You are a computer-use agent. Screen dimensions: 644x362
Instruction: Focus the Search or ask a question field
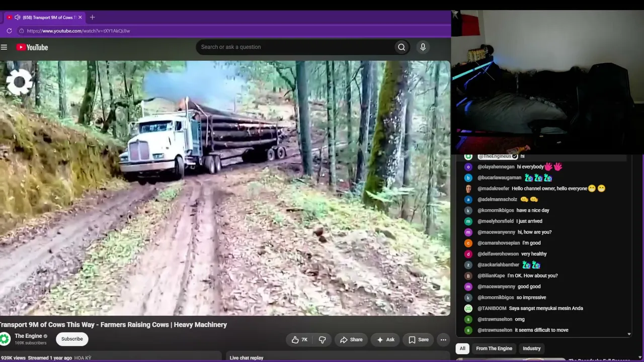click(x=296, y=47)
